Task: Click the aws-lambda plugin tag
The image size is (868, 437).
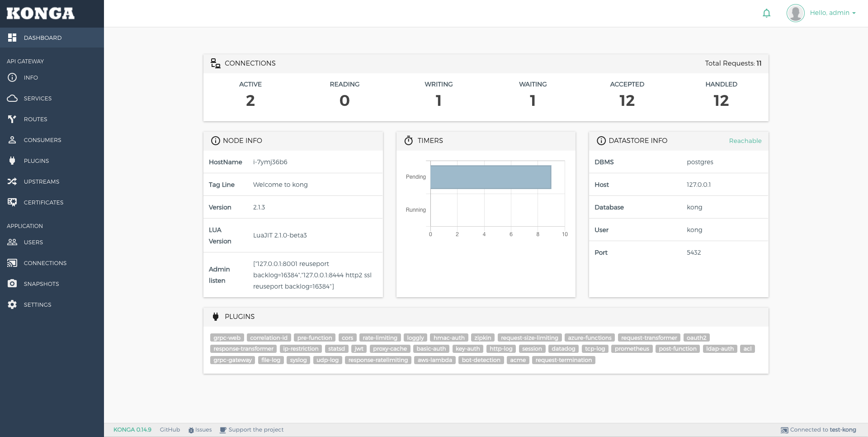Action: pos(434,360)
